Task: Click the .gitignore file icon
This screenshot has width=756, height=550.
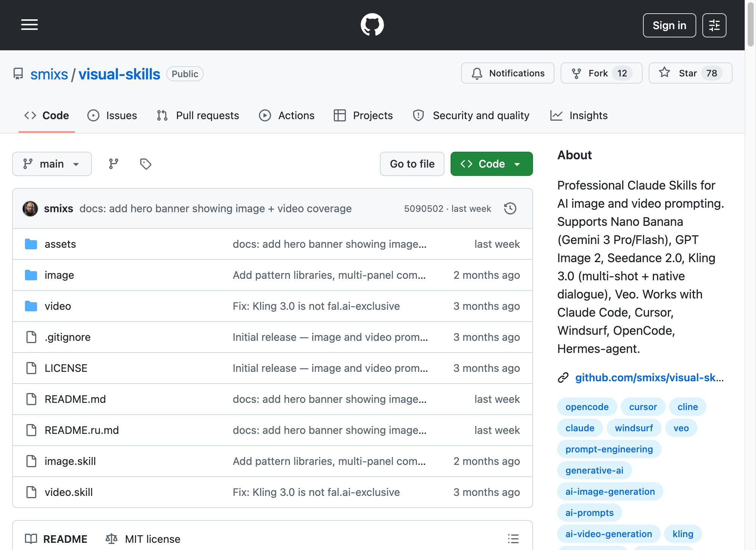Action: click(31, 337)
